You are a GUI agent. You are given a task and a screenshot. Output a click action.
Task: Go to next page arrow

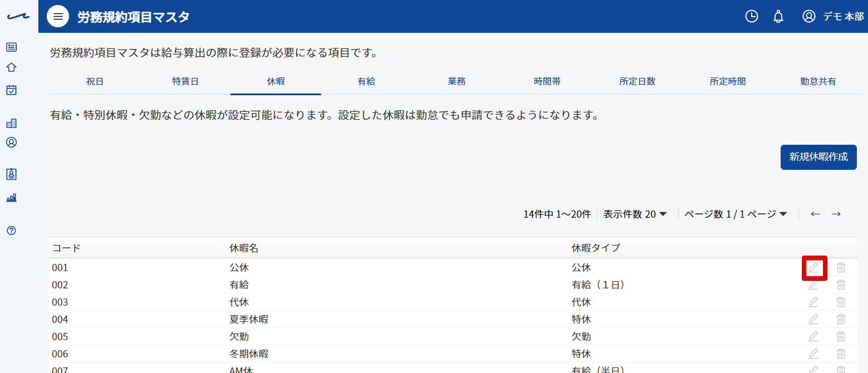point(836,214)
